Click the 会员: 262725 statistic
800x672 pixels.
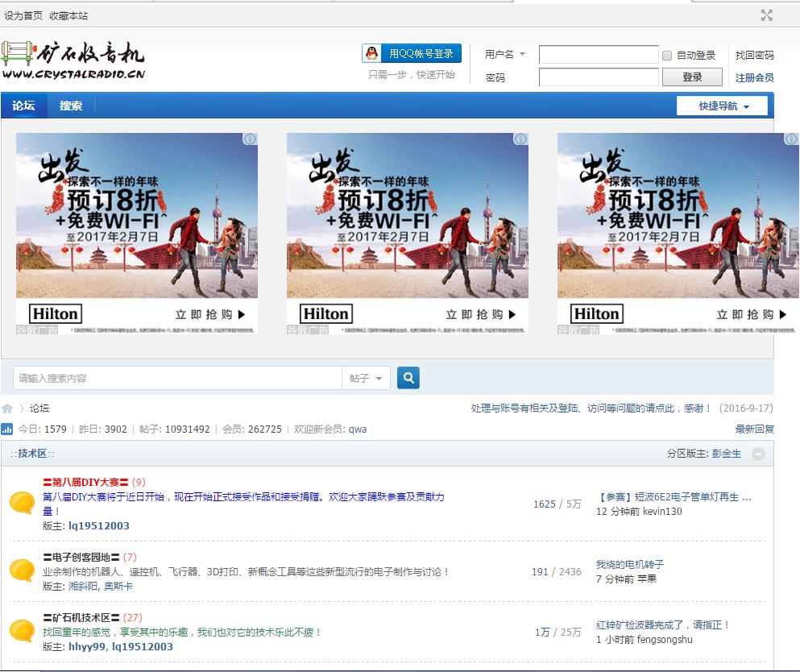(252, 429)
